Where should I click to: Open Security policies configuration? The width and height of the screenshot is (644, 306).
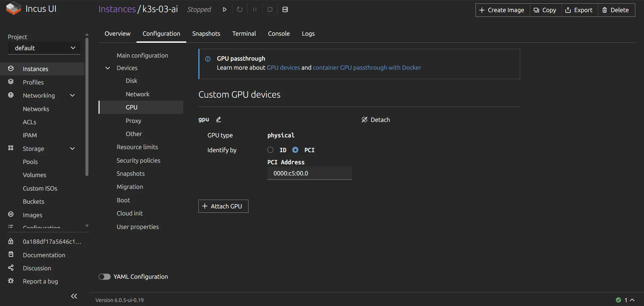click(x=139, y=161)
